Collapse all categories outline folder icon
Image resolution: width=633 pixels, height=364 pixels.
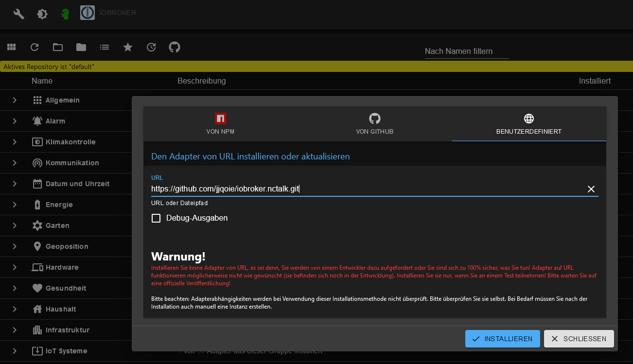[x=58, y=47]
